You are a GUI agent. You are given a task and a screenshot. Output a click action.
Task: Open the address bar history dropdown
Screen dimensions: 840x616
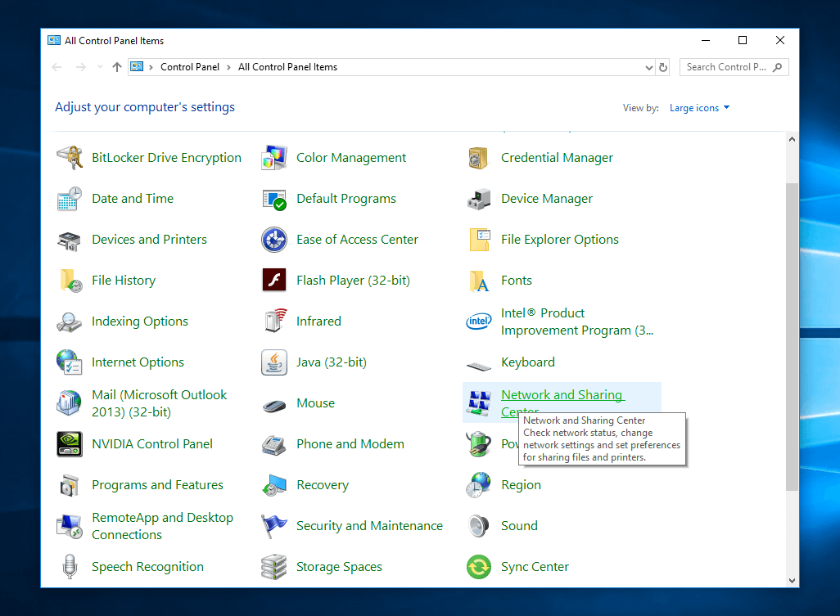click(x=648, y=67)
